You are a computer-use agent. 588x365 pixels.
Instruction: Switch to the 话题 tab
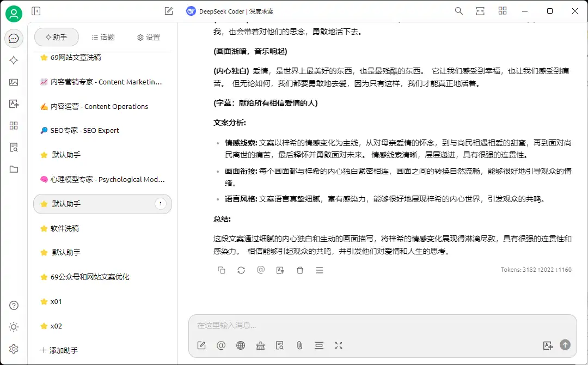(x=103, y=37)
